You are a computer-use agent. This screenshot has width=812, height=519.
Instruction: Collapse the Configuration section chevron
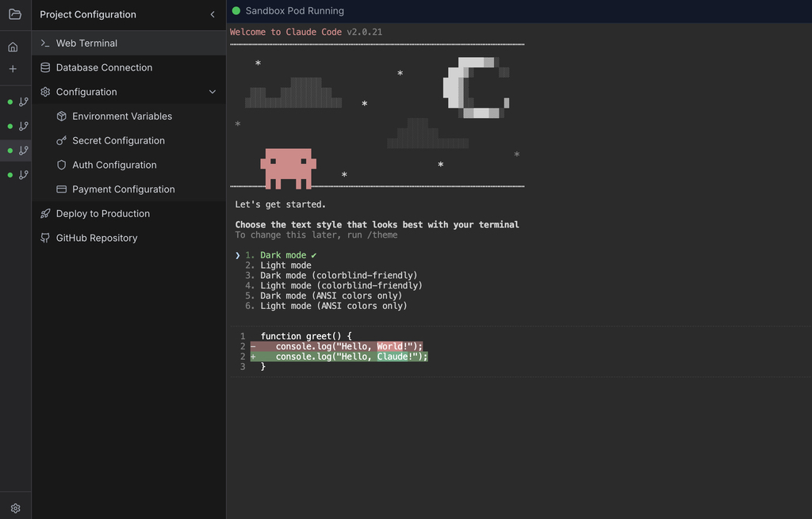click(x=213, y=92)
